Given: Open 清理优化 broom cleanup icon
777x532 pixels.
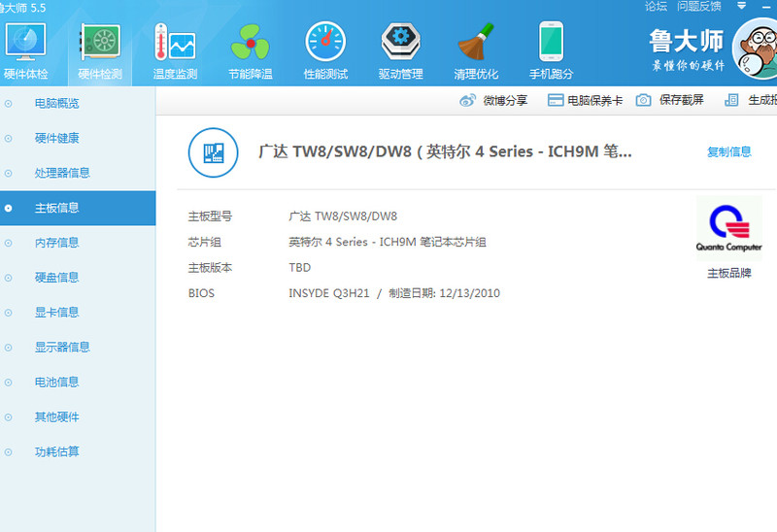Looking at the screenshot, I should click(476, 42).
